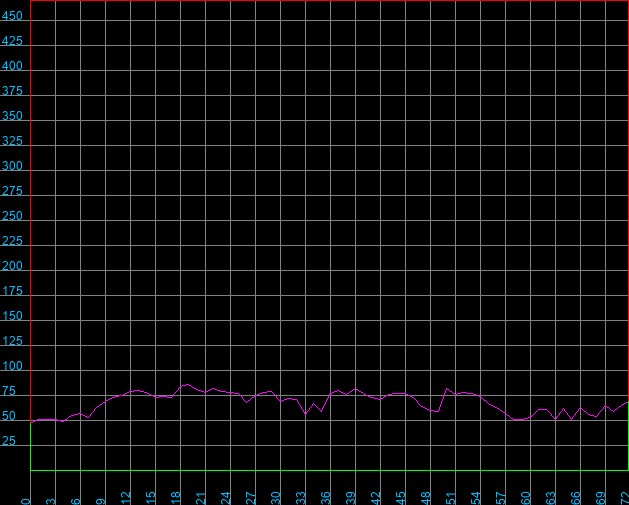This screenshot has height=505, width=629.
Task: Click the 21 label on the horizontal axis
Action: [x=200, y=498]
